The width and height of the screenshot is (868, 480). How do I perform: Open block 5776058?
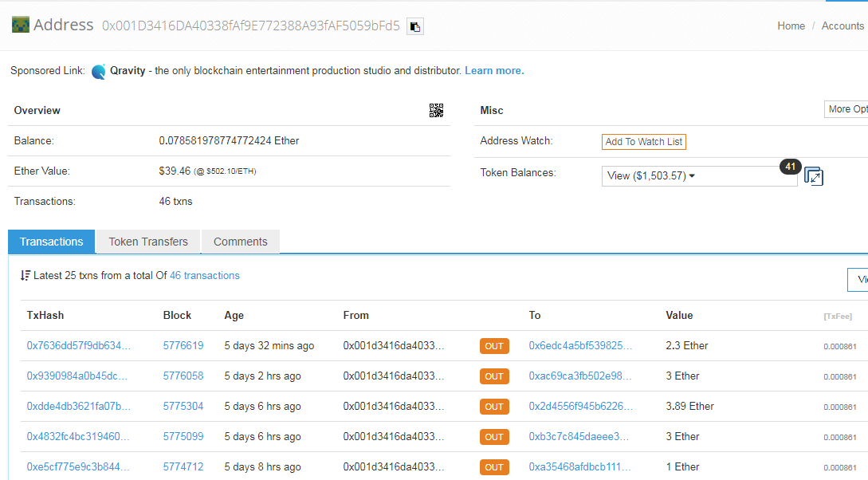(x=183, y=376)
